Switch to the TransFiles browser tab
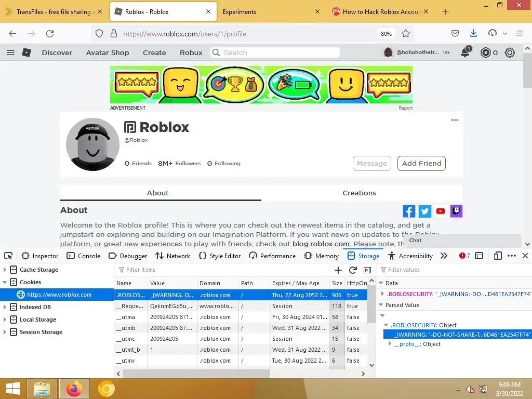Image resolution: width=532 pixels, height=399 pixels. pos(54,12)
